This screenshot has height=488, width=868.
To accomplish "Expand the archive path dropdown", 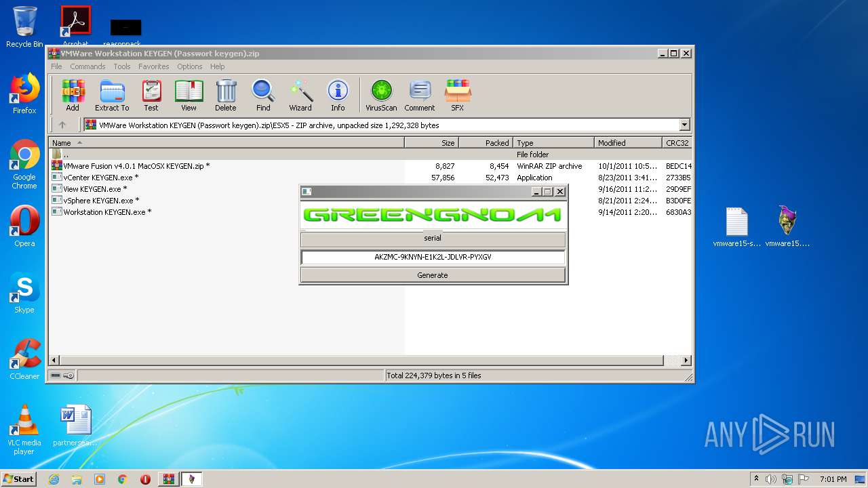I will click(x=684, y=125).
